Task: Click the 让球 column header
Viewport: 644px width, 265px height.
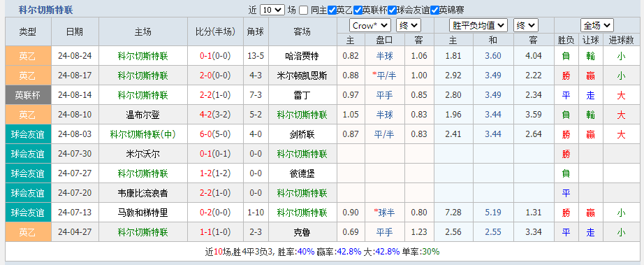Action: (x=591, y=41)
